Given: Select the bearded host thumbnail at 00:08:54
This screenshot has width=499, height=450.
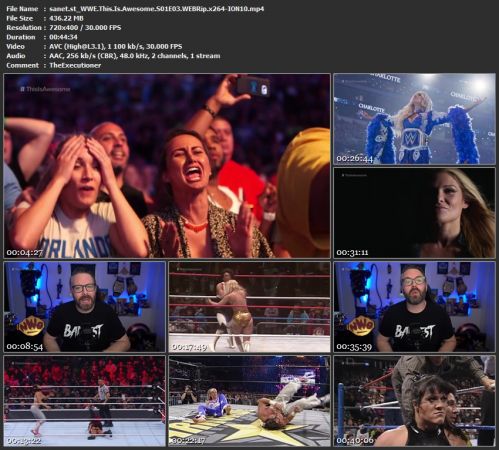Looking at the screenshot, I should click(x=84, y=307).
